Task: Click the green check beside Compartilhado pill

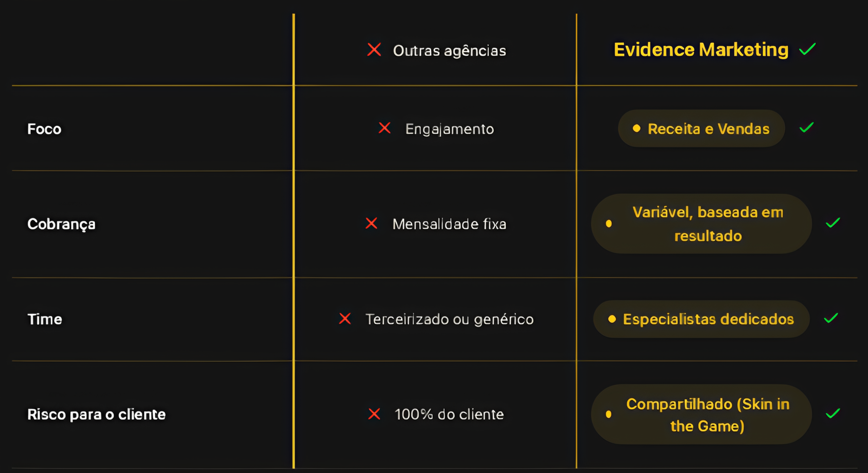Action: click(832, 413)
